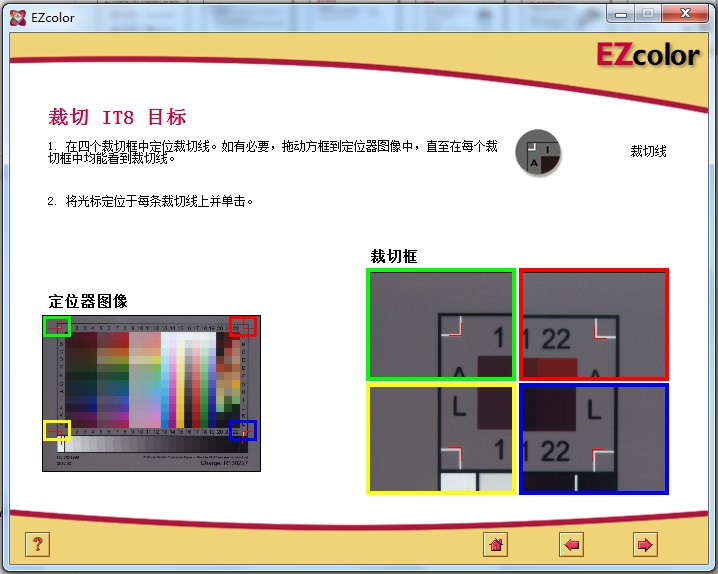718x574 pixels.
Task: Proceed with the right arrow button
Action: coord(645,544)
